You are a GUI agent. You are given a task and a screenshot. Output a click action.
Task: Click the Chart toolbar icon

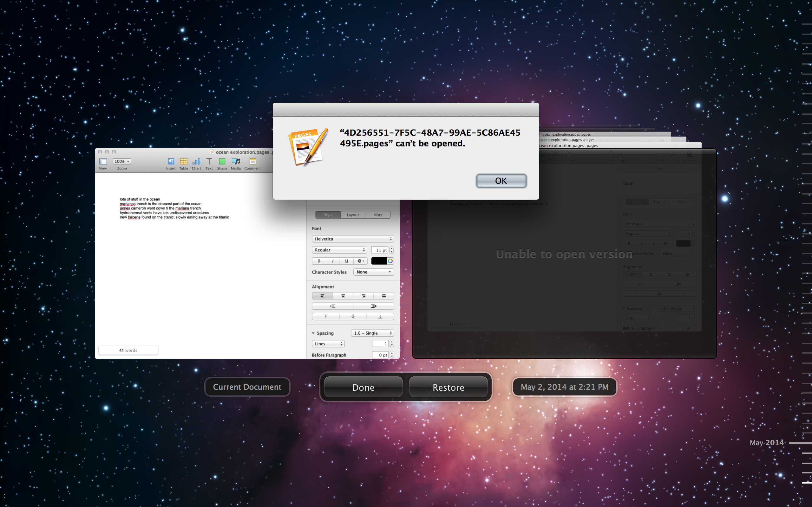click(x=196, y=162)
